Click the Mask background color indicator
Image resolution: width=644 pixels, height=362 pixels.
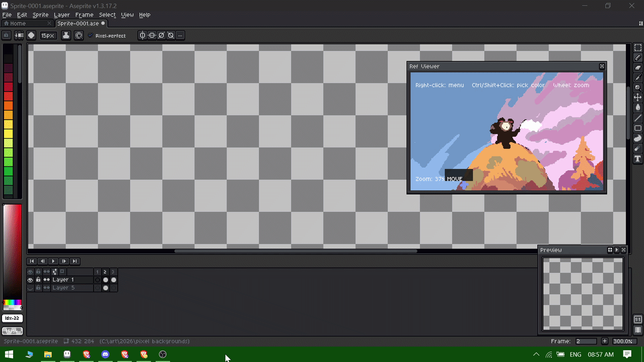point(12,331)
